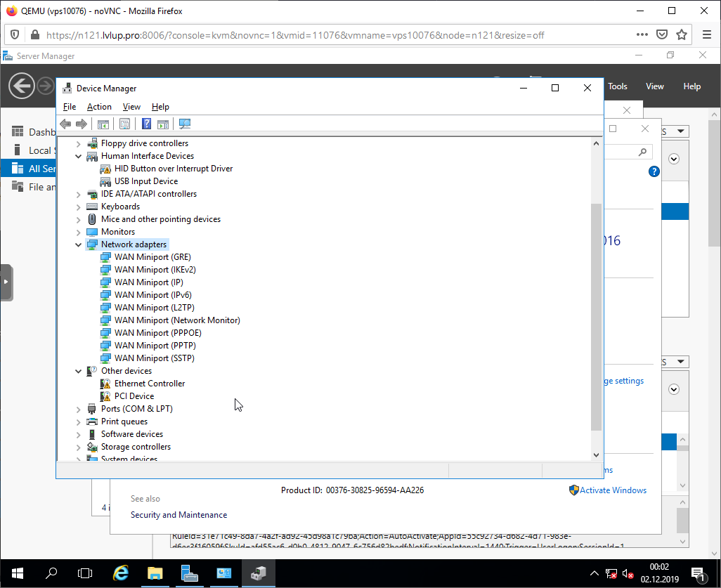
Task: Select the PCI Device with warning icon
Action: pyautogui.click(x=134, y=396)
